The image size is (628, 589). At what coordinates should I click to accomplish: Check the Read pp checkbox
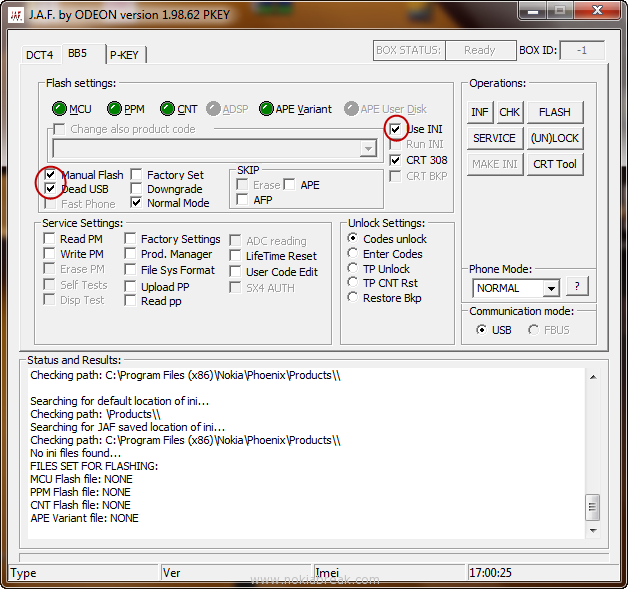coord(130,300)
